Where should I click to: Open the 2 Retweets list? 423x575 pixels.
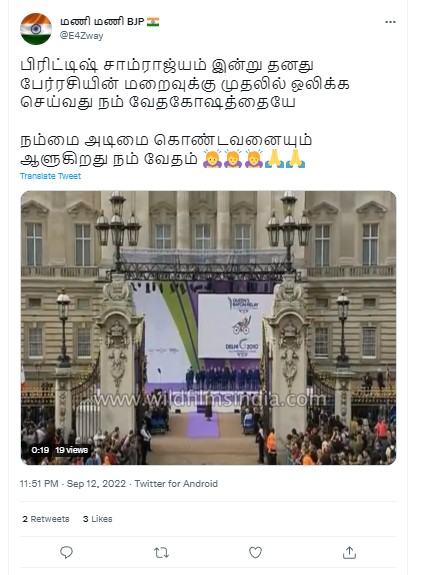coord(46,519)
